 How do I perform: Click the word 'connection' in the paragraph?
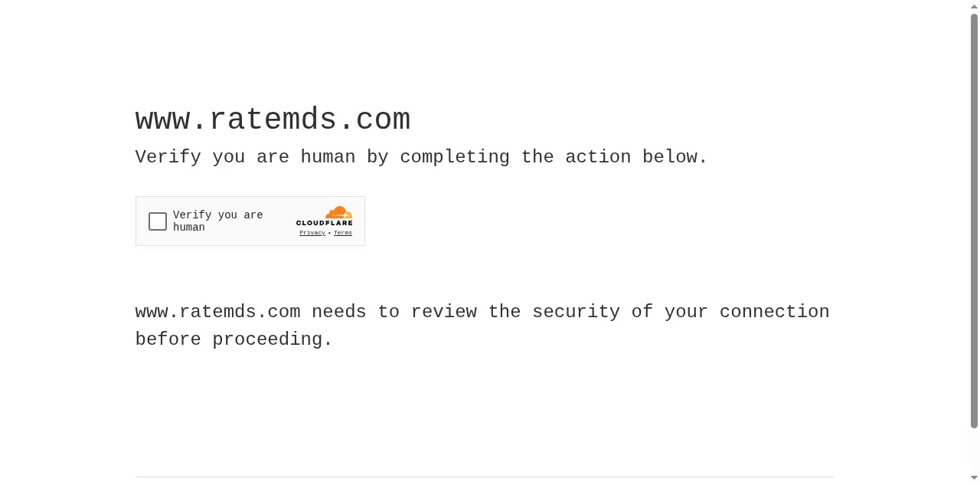click(x=774, y=312)
